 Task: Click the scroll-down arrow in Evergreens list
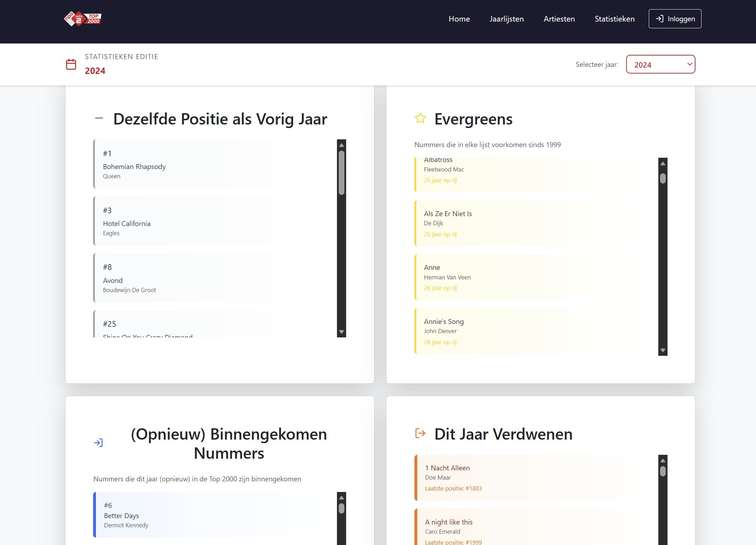[x=663, y=350]
